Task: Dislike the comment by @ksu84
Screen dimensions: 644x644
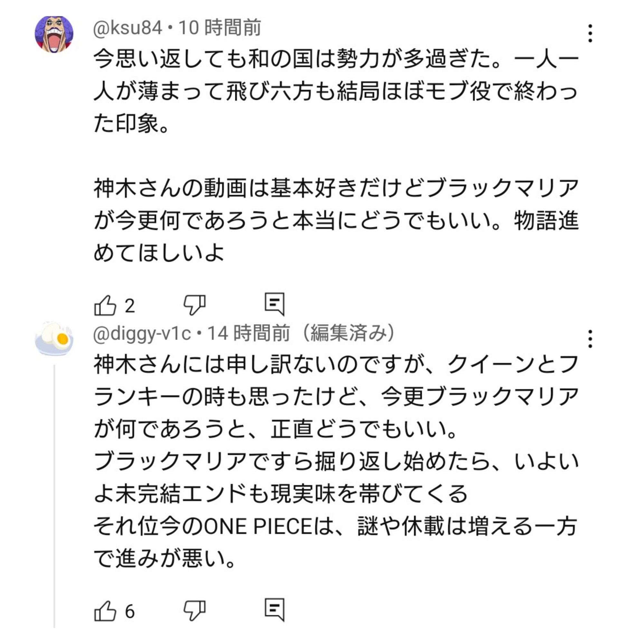Action: (x=195, y=305)
